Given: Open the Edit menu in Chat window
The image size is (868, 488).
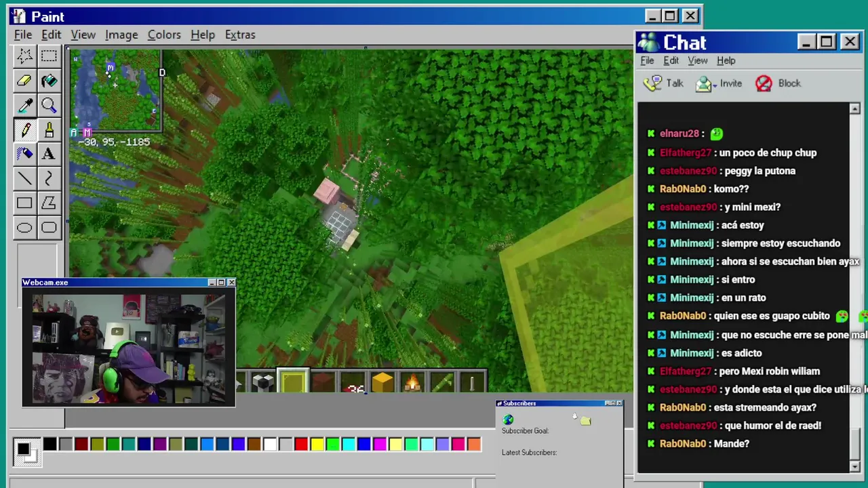Looking at the screenshot, I should pyautogui.click(x=671, y=60).
